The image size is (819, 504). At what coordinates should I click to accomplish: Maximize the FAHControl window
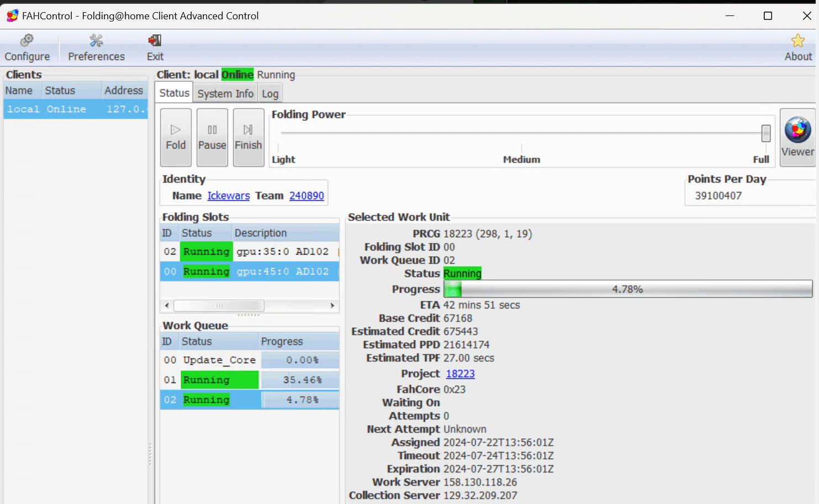point(768,15)
